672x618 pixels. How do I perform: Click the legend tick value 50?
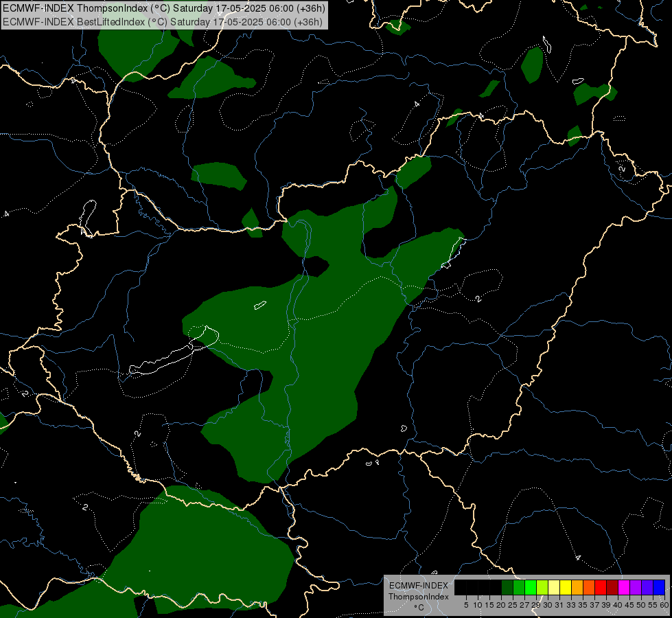pos(641,605)
